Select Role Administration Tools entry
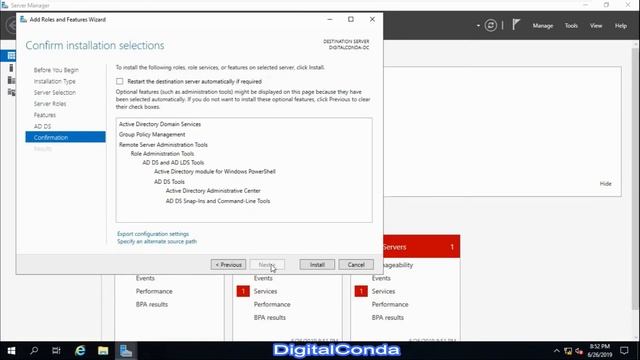This screenshot has width=640, height=360. [x=162, y=153]
